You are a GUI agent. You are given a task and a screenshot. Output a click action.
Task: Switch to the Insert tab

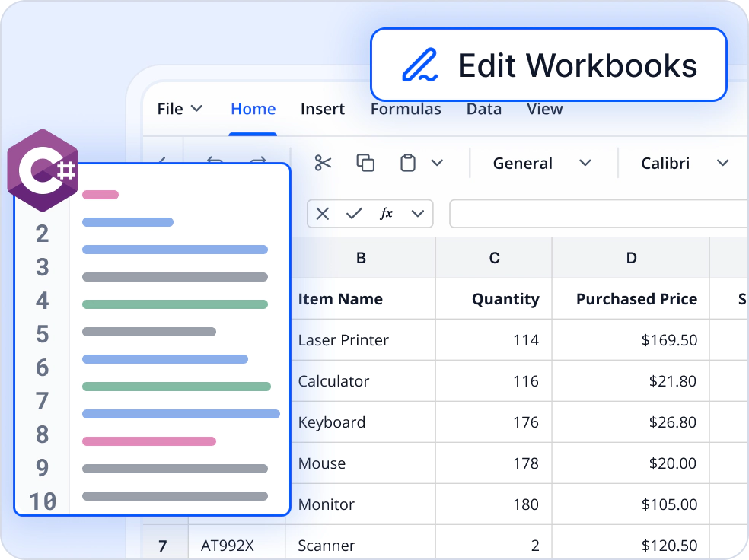point(323,109)
